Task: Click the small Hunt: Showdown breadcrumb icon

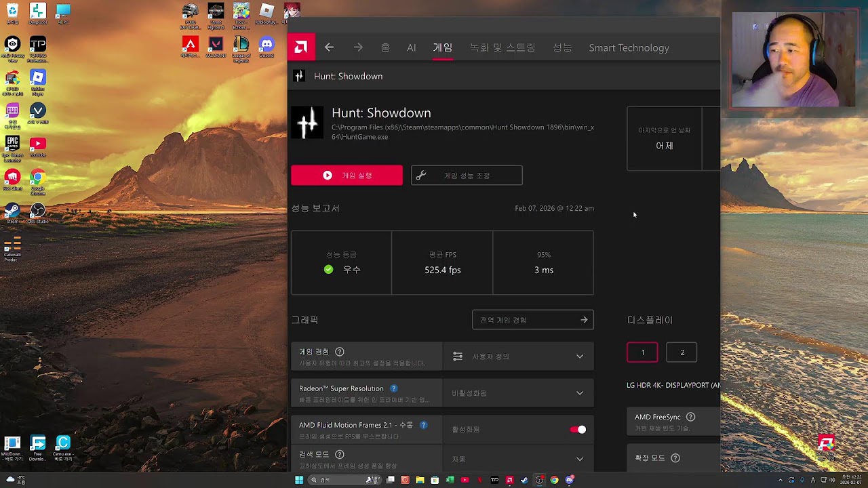Action: [299, 76]
